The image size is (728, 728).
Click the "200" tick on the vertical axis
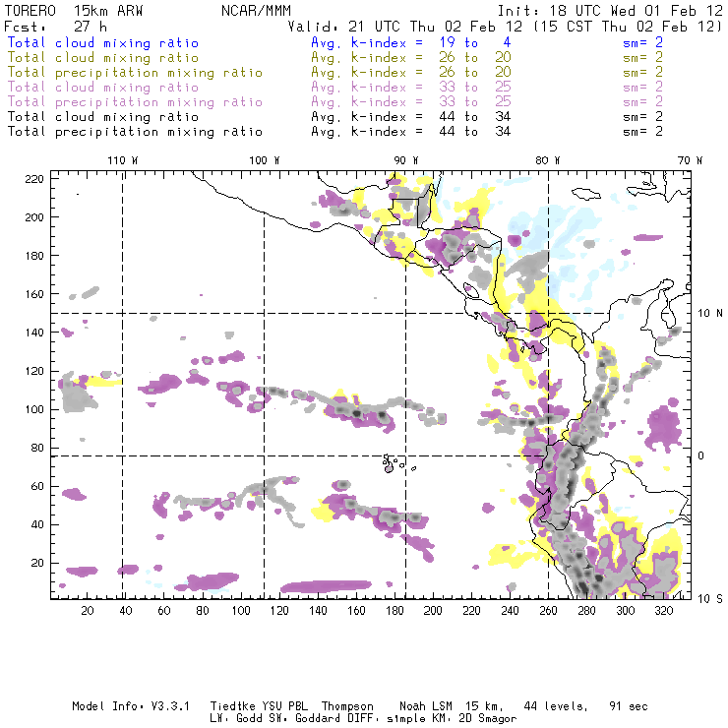[x=34, y=217]
